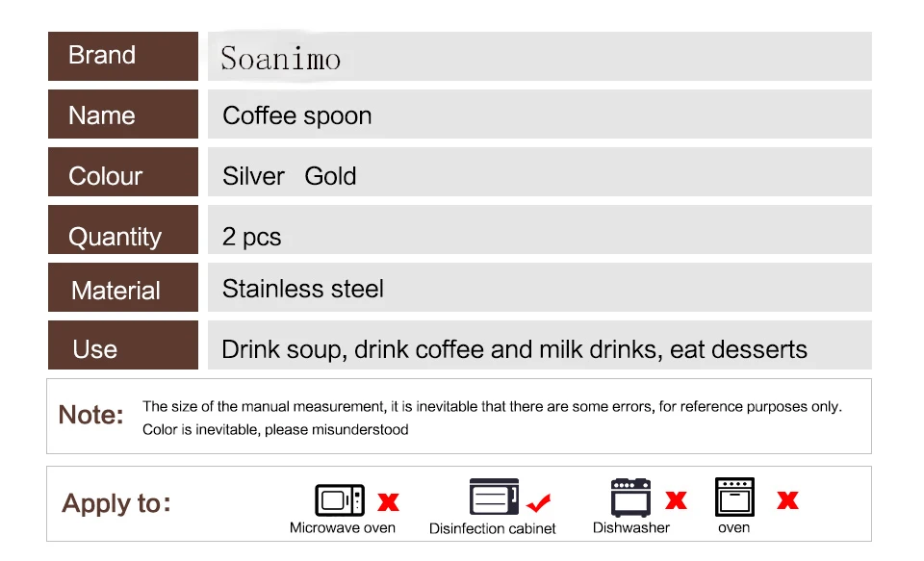Click the disinfection cabinet icon
Image resolution: width=924 pixels, height=561 pixels.
(x=494, y=497)
